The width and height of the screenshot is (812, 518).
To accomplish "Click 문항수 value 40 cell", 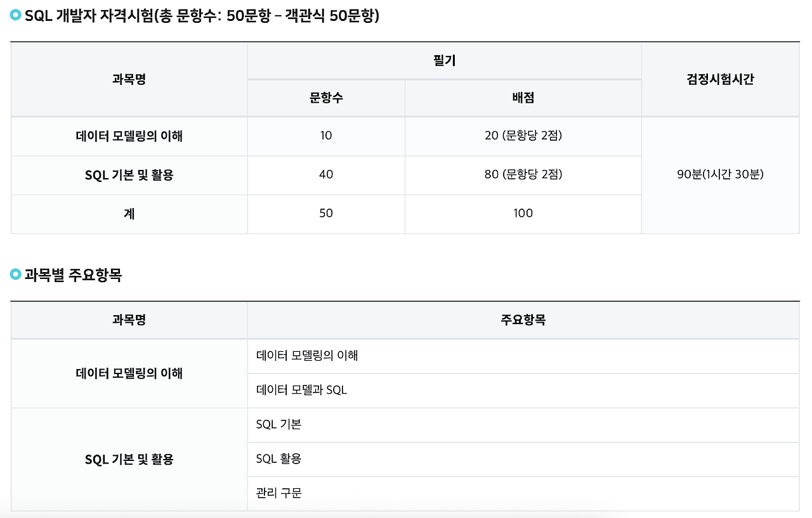I will [x=326, y=174].
